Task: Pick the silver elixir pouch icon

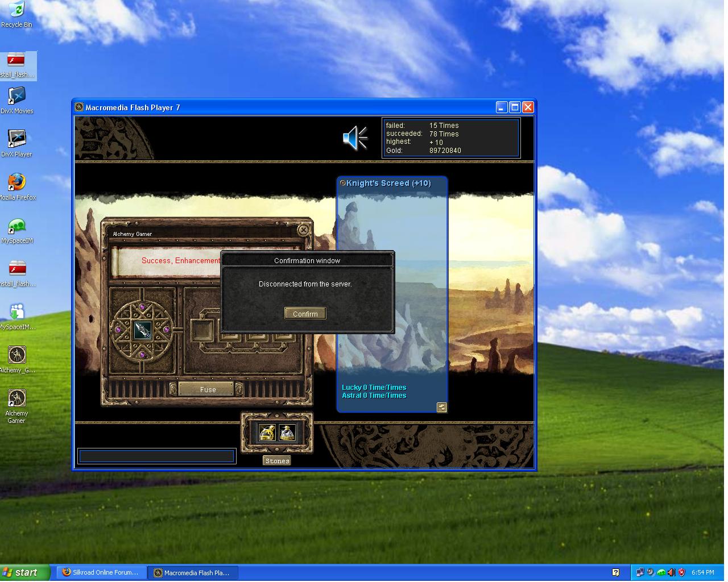Action: tap(287, 433)
